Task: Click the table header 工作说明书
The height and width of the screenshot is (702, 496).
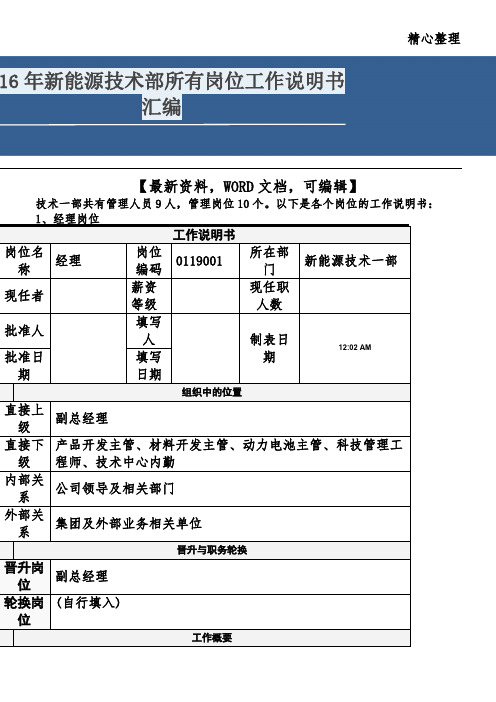Action: click(204, 235)
